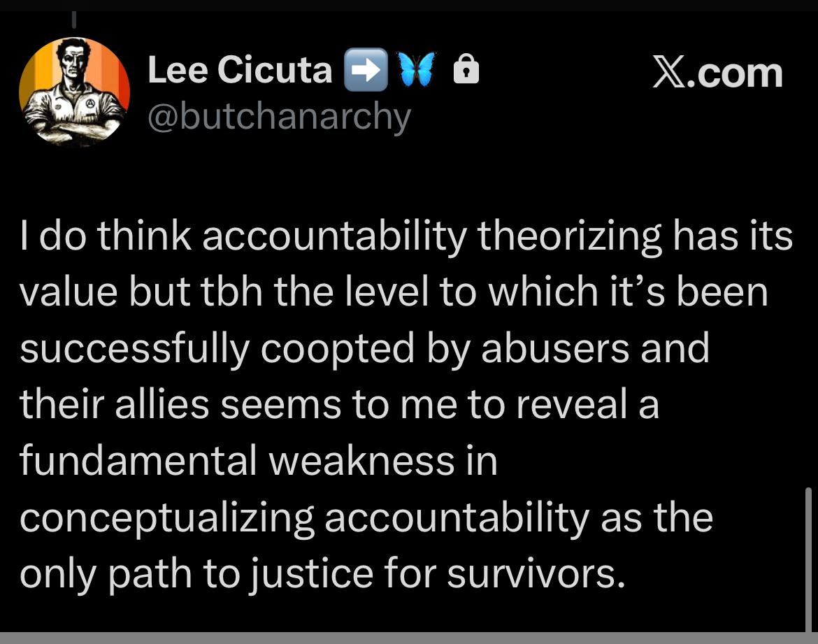Click the blue butterfly emoji icon
818x644 pixels.
coord(417,70)
